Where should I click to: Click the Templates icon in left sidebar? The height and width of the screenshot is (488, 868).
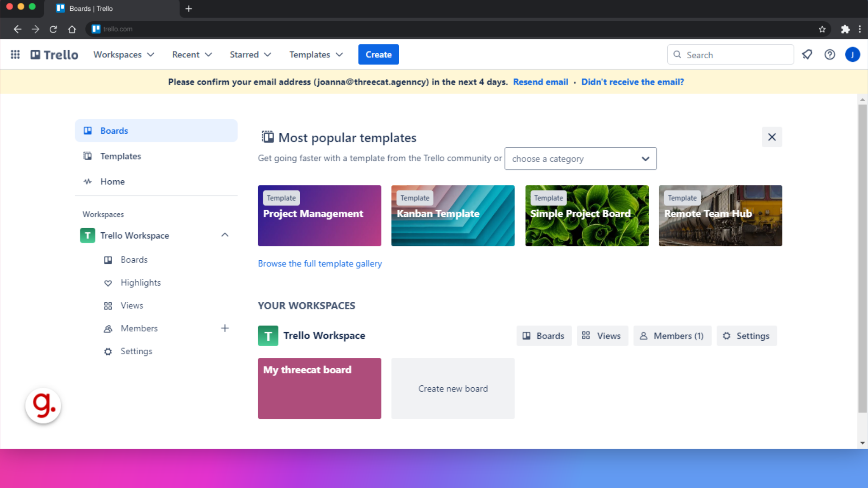(x=88, y=155)
